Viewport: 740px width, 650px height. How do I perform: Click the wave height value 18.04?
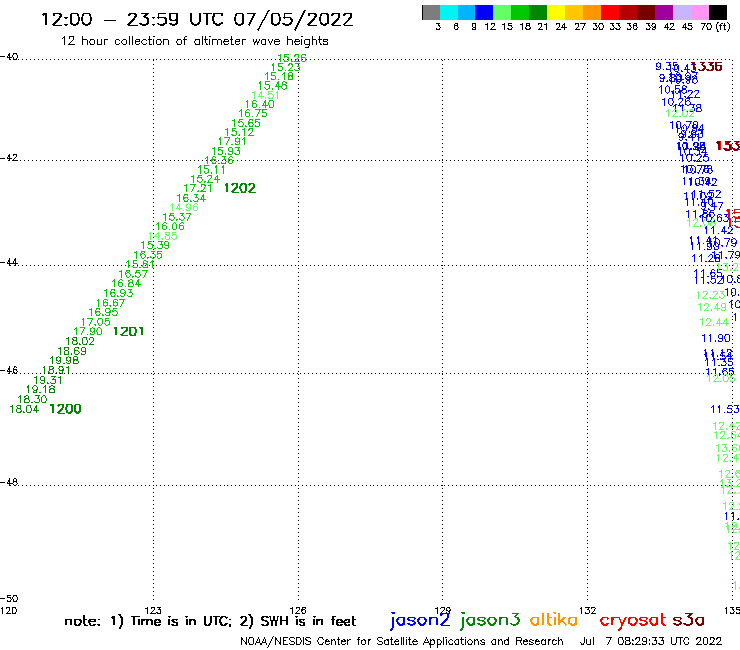pyautogui.click(x=24, y=409)
